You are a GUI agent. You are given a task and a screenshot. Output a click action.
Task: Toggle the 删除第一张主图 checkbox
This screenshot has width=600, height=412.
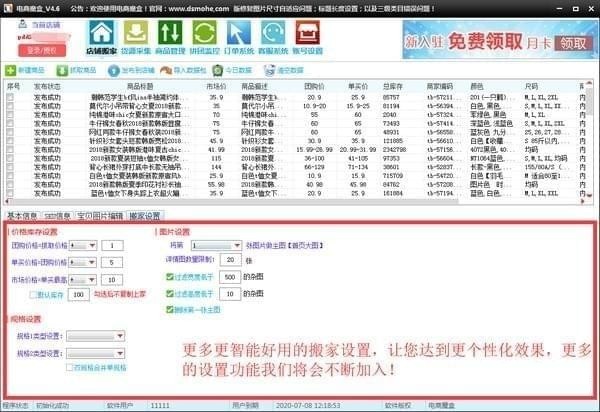(x=170, y=309)
